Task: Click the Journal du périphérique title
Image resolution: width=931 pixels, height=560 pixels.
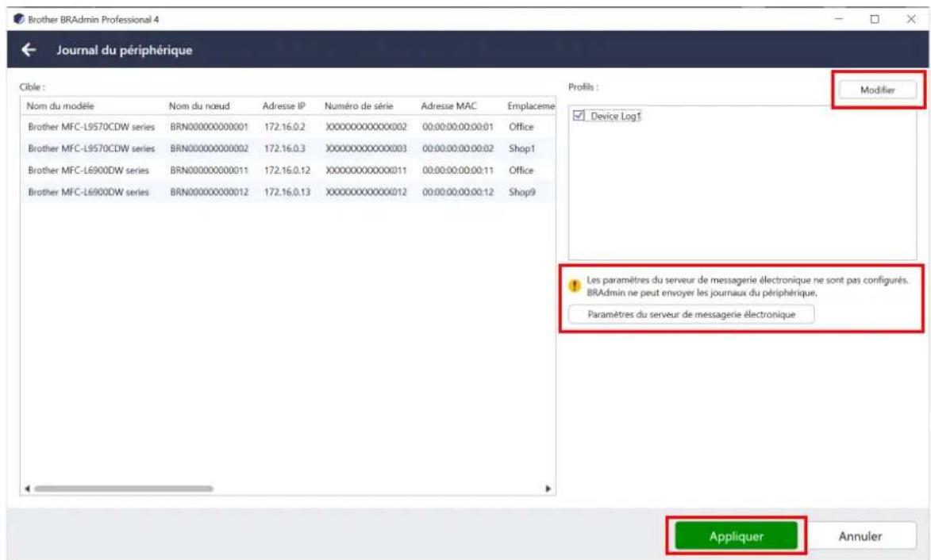Action: pyautogui.click(x=124, y=51)
